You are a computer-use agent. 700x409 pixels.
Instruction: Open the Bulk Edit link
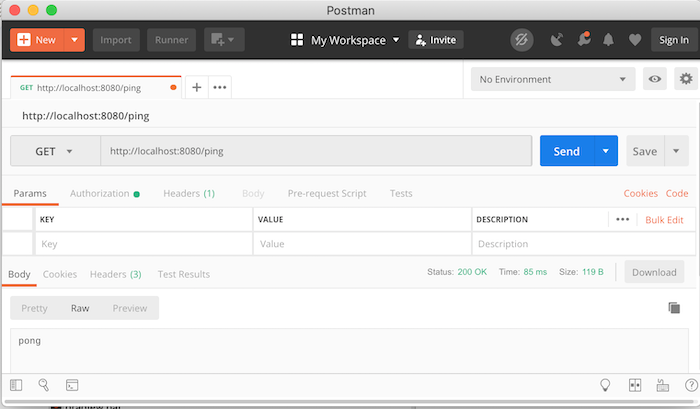(664, 219)
